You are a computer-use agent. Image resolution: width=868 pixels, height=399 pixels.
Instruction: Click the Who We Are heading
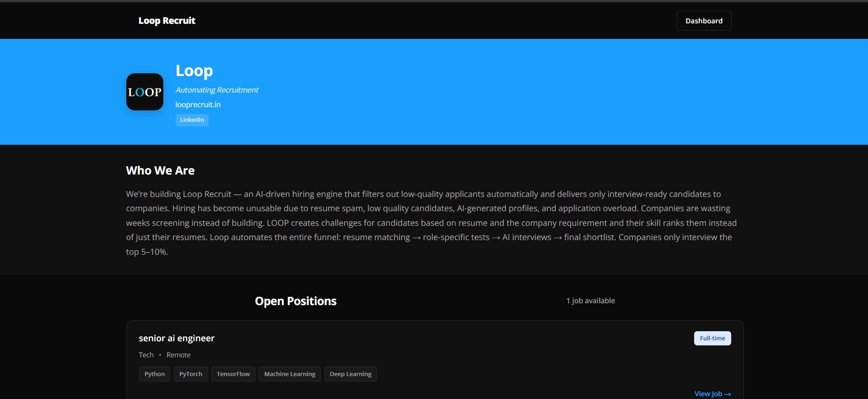tap(160, 170)
